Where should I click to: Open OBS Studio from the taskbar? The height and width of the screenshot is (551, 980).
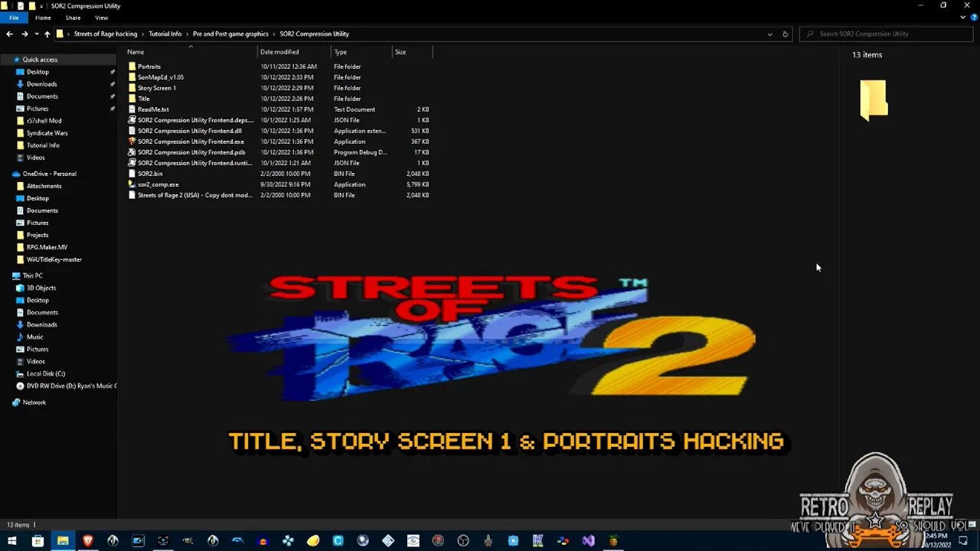click(x=463, y=540)
